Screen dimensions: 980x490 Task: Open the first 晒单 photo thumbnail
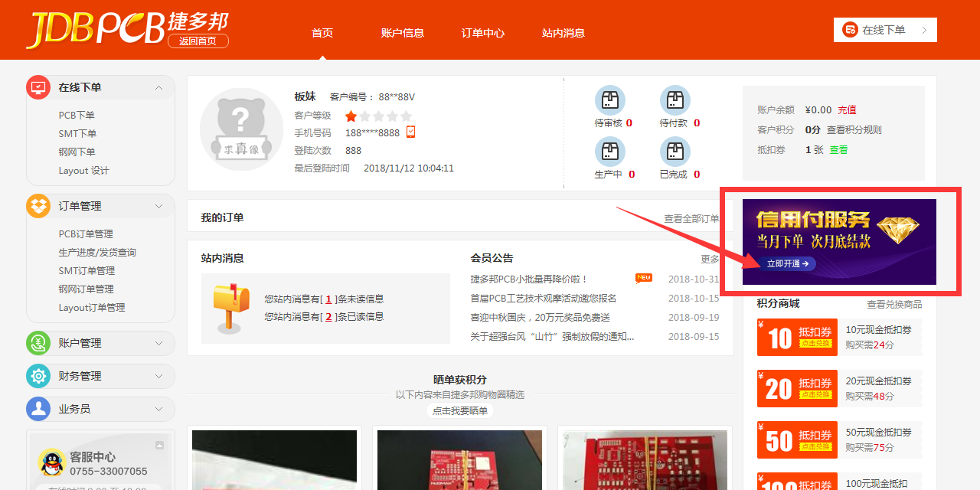pyautogui.click(x=274, y=460)
